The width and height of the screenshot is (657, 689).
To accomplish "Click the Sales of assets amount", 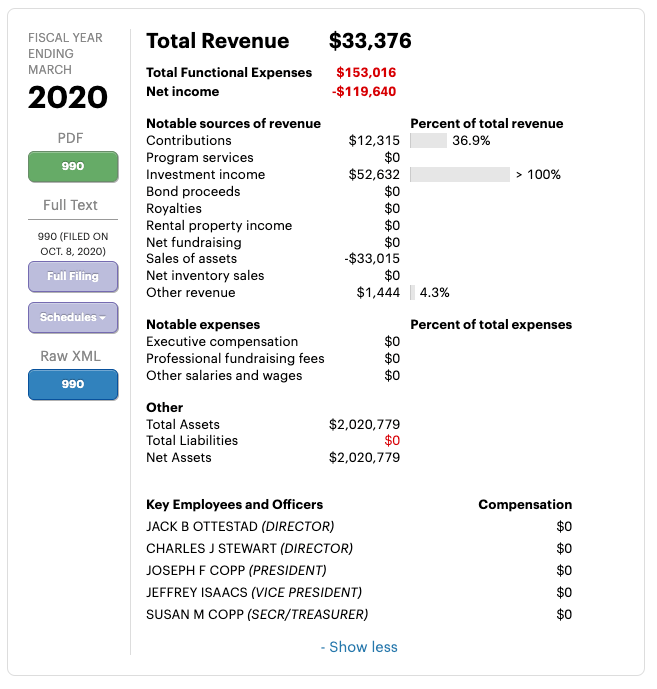I will 372,259.
